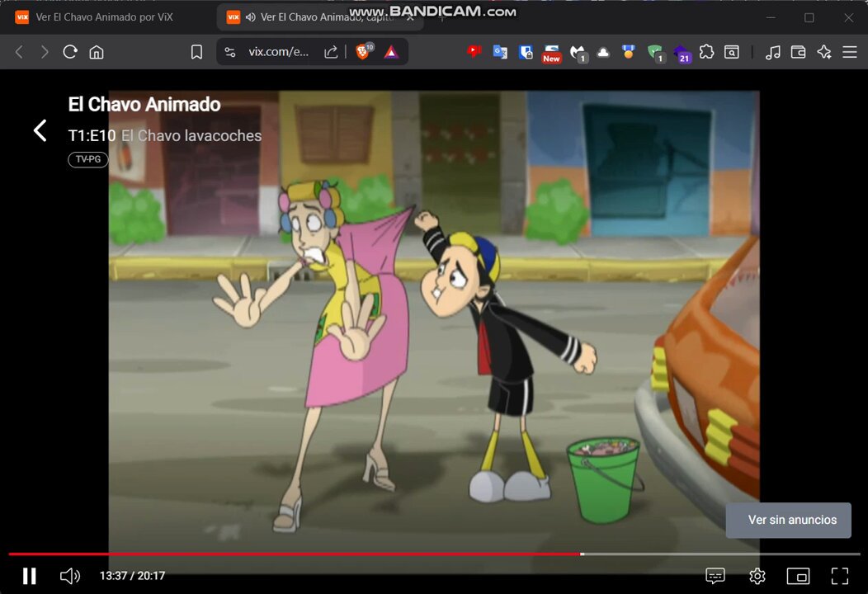This screenshot has width=868, height=594.
Task: Pause the video playback
Action: tap(30, 576)
